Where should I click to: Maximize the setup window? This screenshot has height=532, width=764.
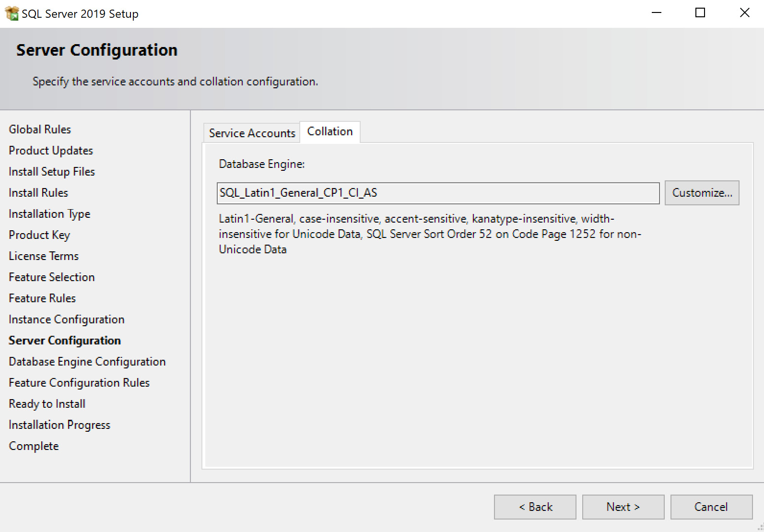tap(700, 13)
